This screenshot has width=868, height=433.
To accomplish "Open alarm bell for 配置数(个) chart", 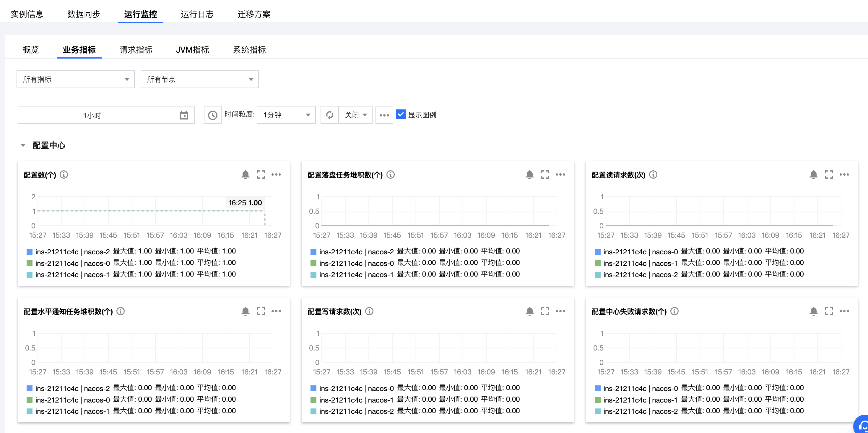I will [245, 175].
